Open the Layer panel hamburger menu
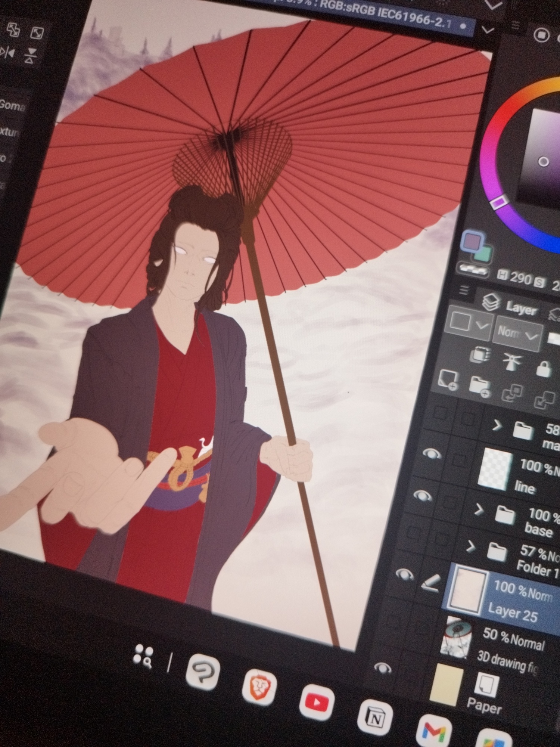 [x=464, y=289]
